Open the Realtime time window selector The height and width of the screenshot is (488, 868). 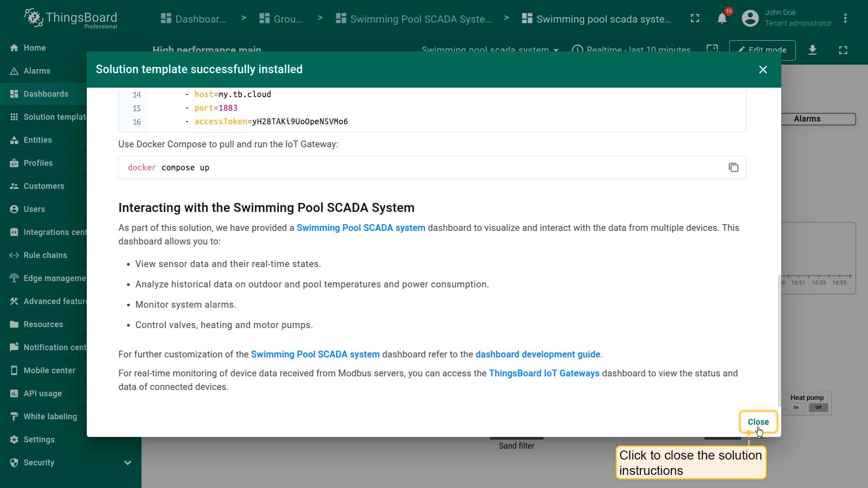[631, 50]
